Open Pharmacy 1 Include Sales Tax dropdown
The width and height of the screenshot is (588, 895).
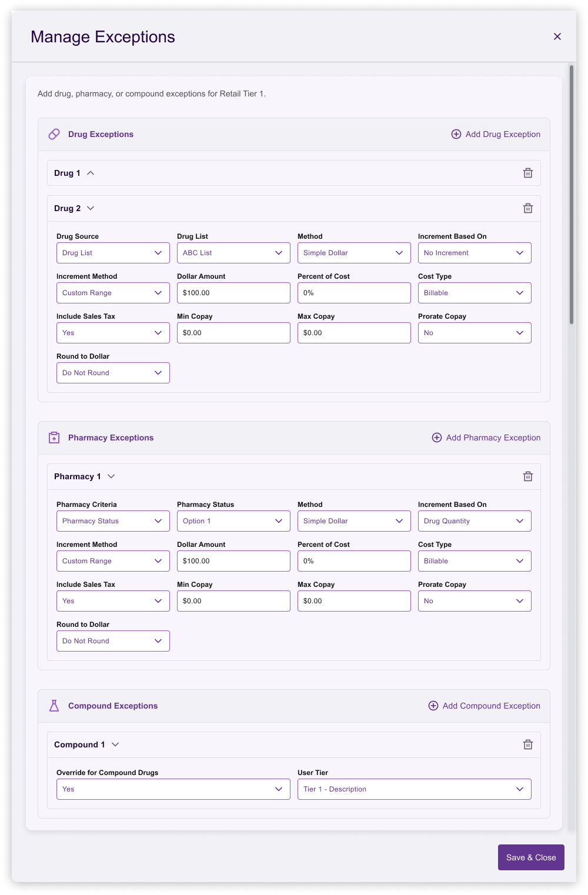coord(113,601)
